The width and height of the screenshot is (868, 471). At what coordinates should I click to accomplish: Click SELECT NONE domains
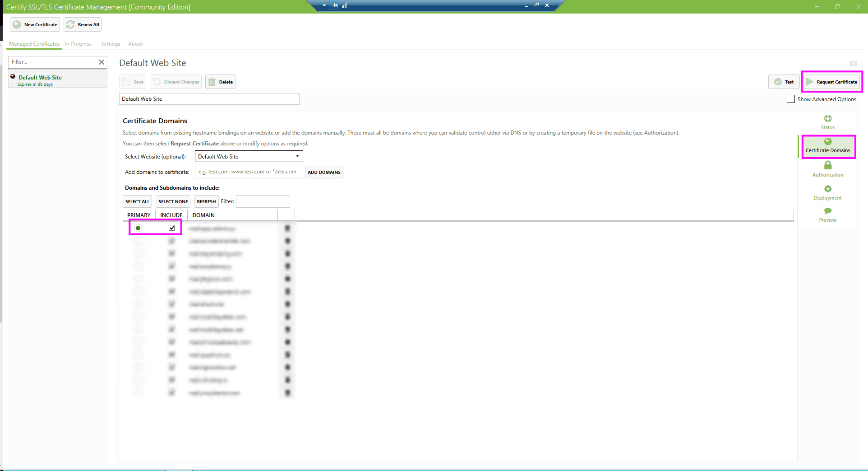tap(173, 201)
